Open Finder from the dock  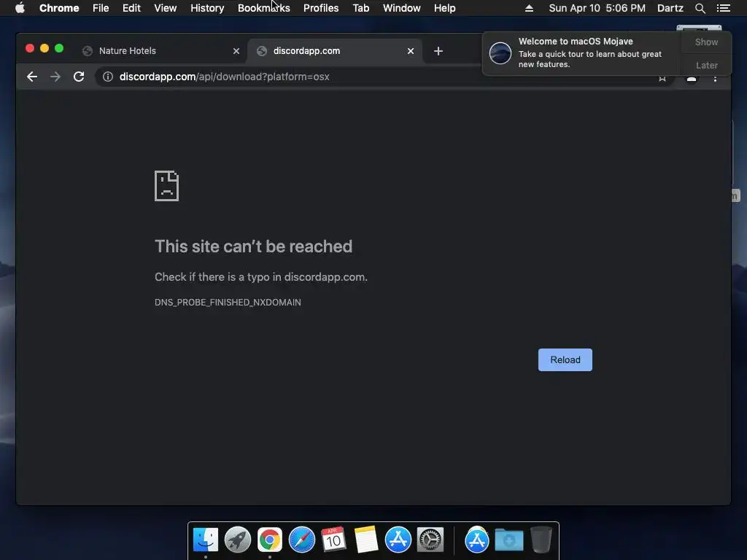pyautogui.click(x=206, y=540)
